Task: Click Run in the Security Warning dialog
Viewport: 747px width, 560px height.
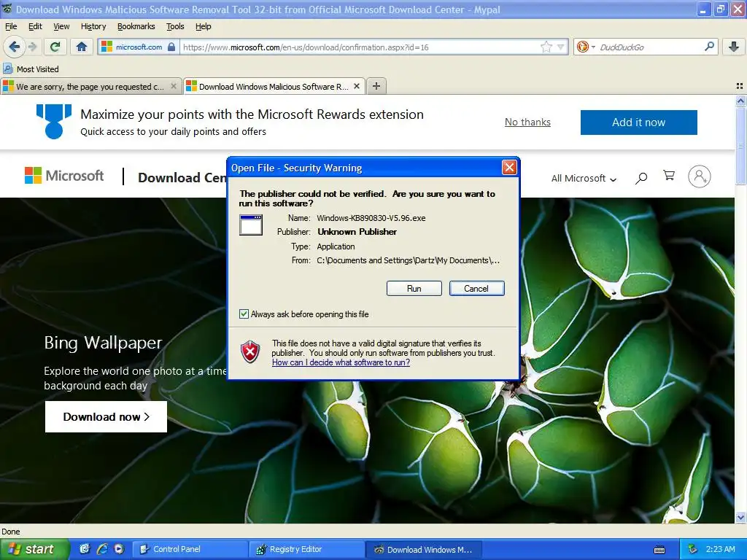Action: click(414, 289)
